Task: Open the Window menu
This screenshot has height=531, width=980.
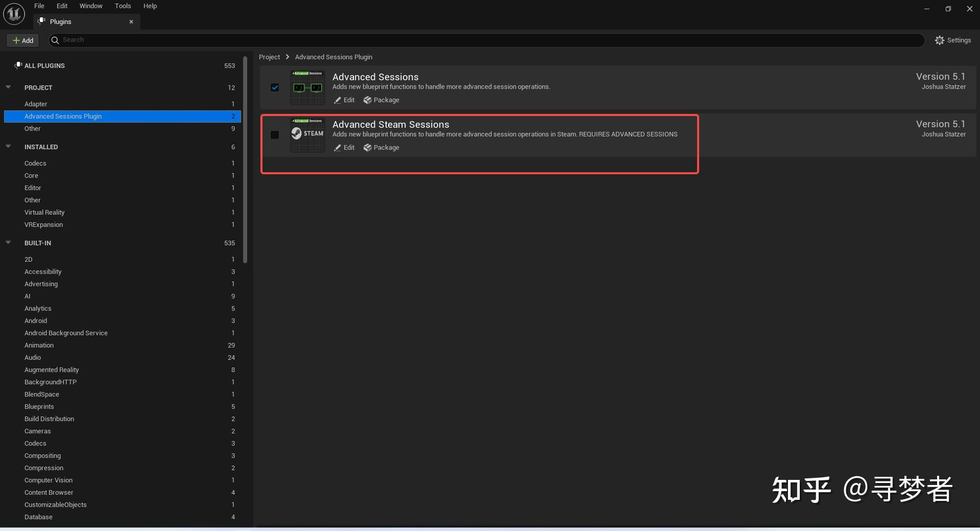Action: [x=91, y=6]
